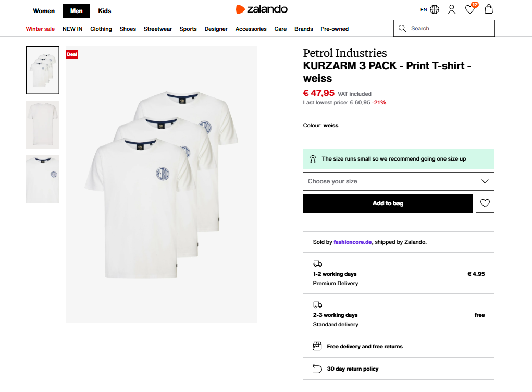Click the return policy arrow icon
This screenshot has height=392, width=532.
coord(317,369)
